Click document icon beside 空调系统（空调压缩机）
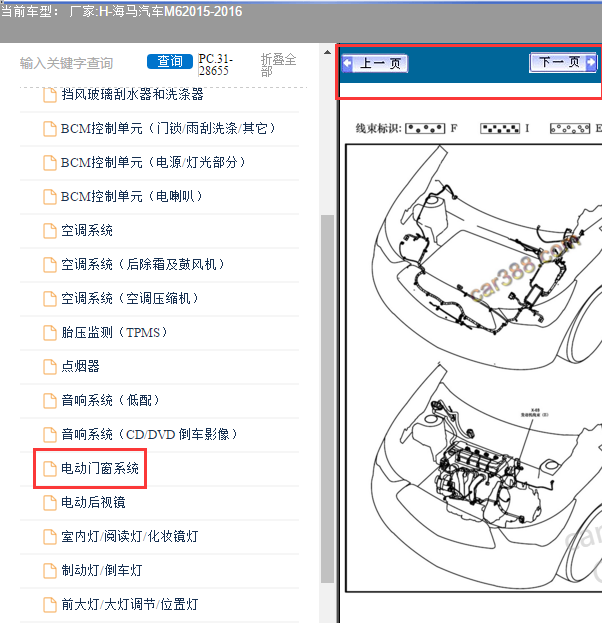602x623 pixels. (50, 298)
